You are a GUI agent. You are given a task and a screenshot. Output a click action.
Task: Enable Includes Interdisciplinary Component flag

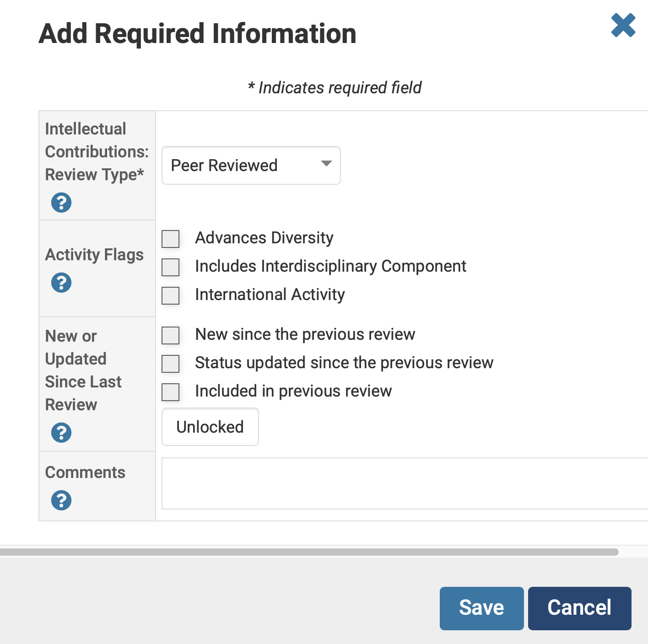[171, 267]
